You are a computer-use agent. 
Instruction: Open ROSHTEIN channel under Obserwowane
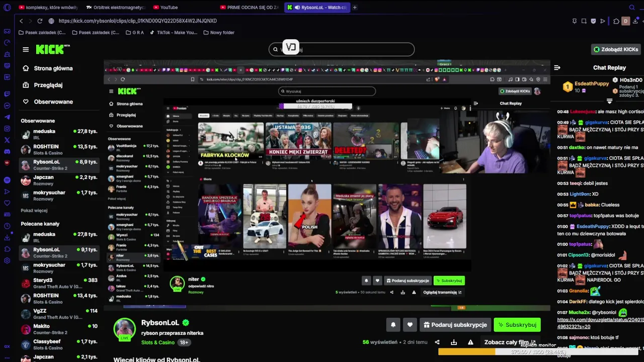[59, 149]
